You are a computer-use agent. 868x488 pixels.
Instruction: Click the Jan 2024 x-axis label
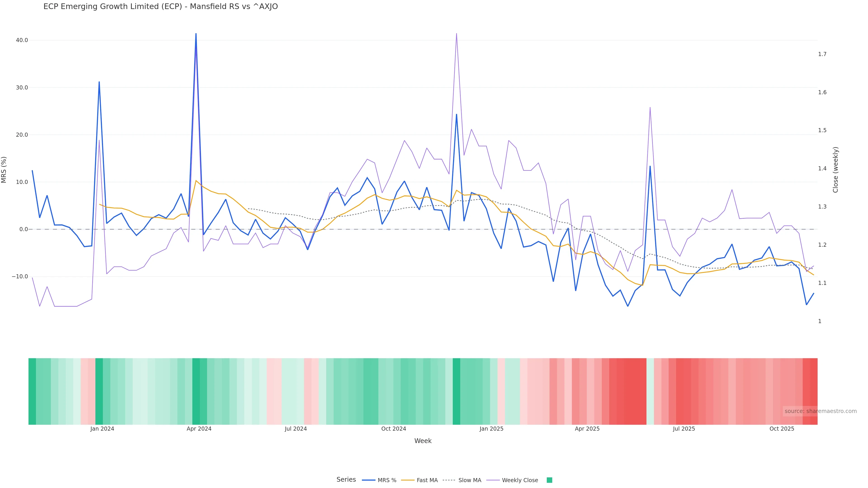point(102,429)
